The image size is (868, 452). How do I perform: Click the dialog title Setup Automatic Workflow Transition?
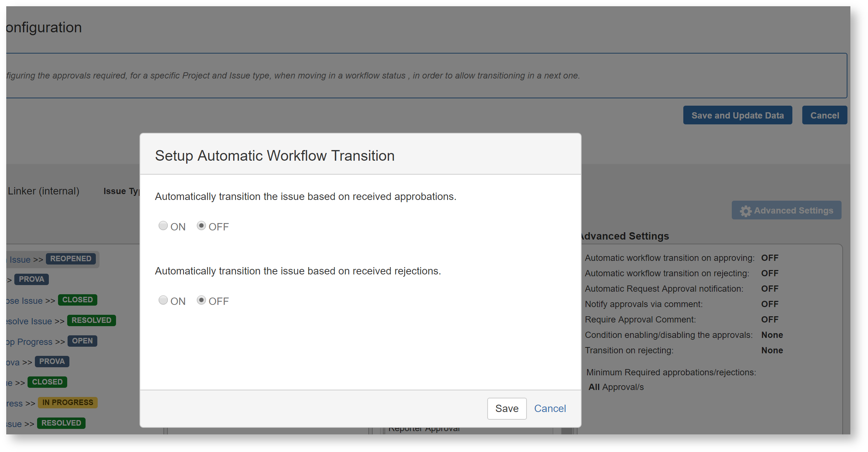(275, 156)
